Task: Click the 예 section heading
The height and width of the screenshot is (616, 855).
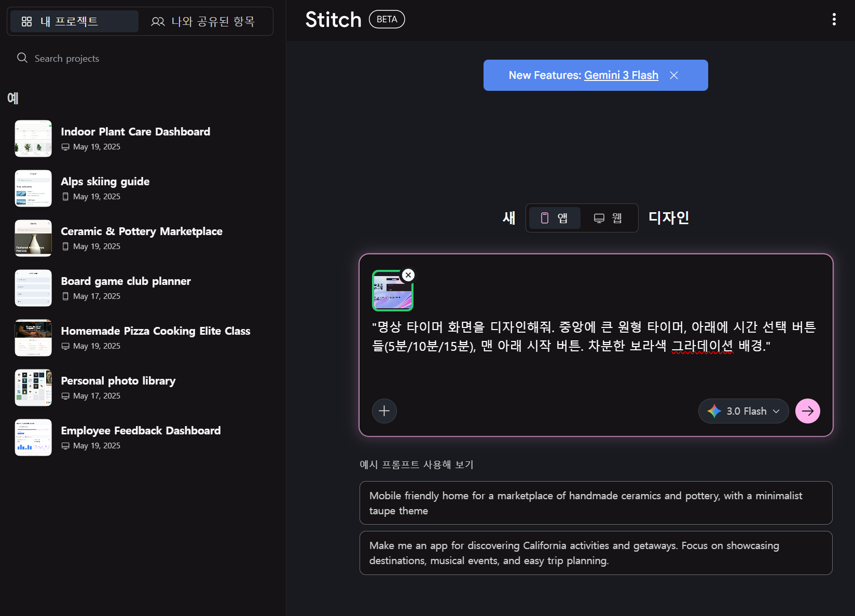Action: click(13, 98)
